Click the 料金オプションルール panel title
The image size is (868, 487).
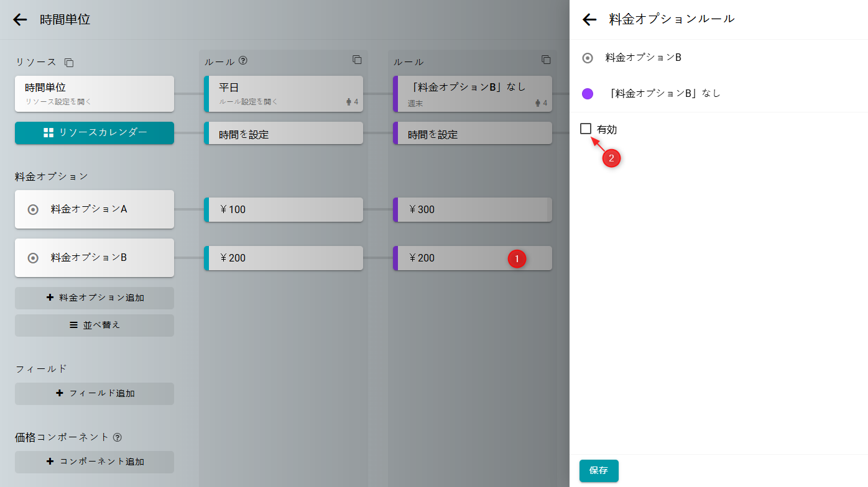click(x=672, y=19)
